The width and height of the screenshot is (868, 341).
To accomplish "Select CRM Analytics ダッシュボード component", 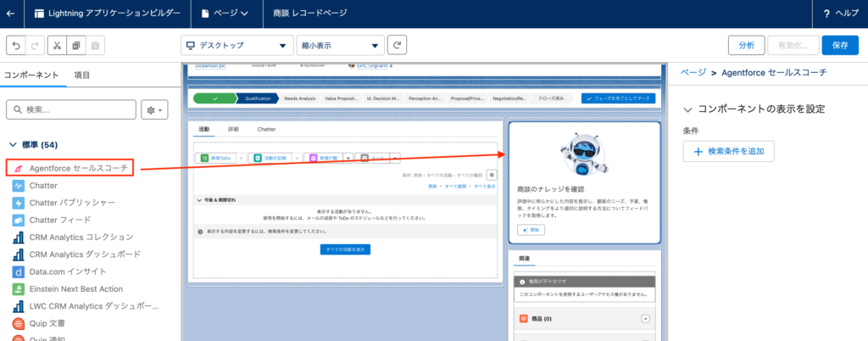I will click(85, 254).
